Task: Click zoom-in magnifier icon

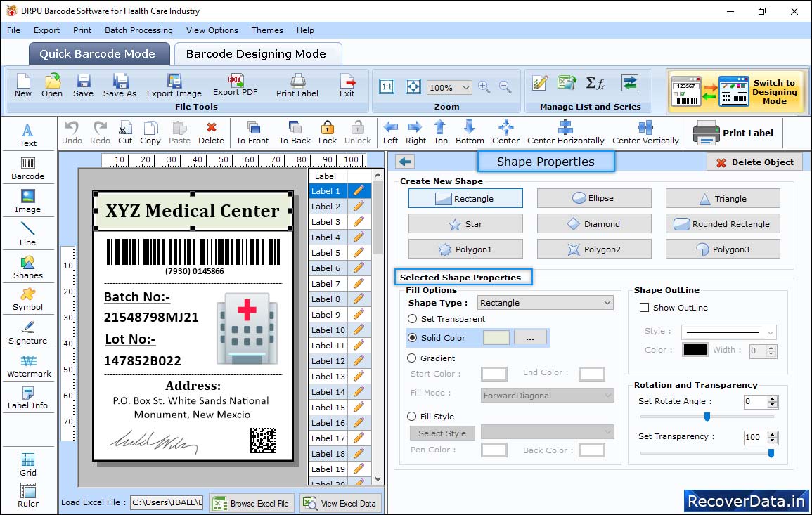Action: [x=484, y=87]
